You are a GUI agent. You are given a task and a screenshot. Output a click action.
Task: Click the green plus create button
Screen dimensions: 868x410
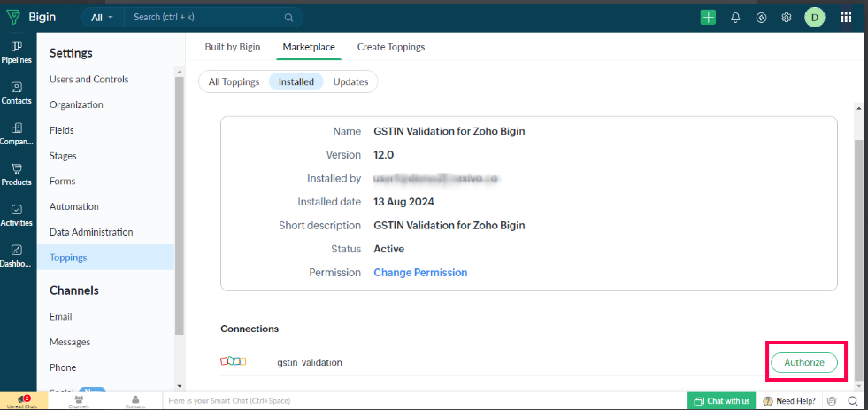click(x=708, y=17)
